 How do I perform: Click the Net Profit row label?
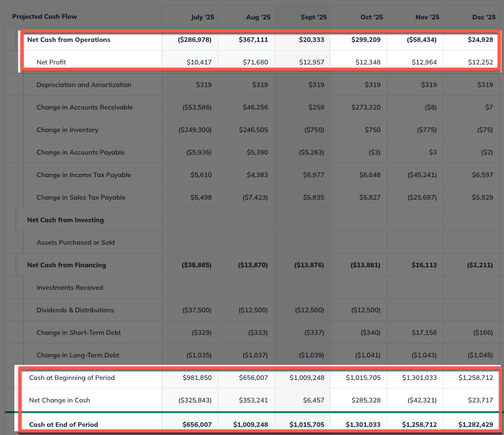(x=51, y=62)
